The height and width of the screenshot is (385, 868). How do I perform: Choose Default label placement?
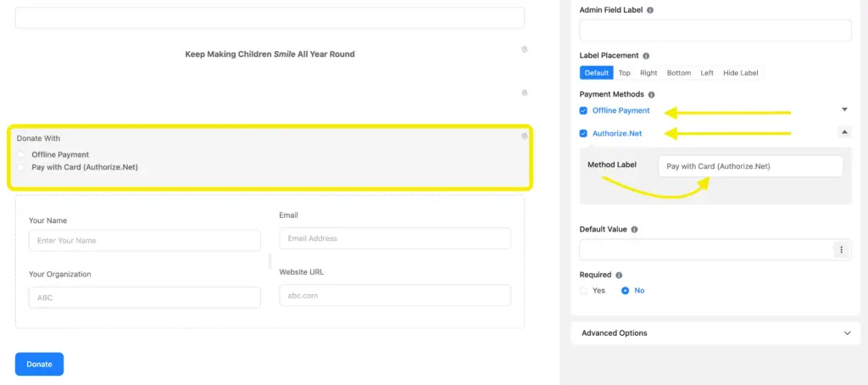597,73
